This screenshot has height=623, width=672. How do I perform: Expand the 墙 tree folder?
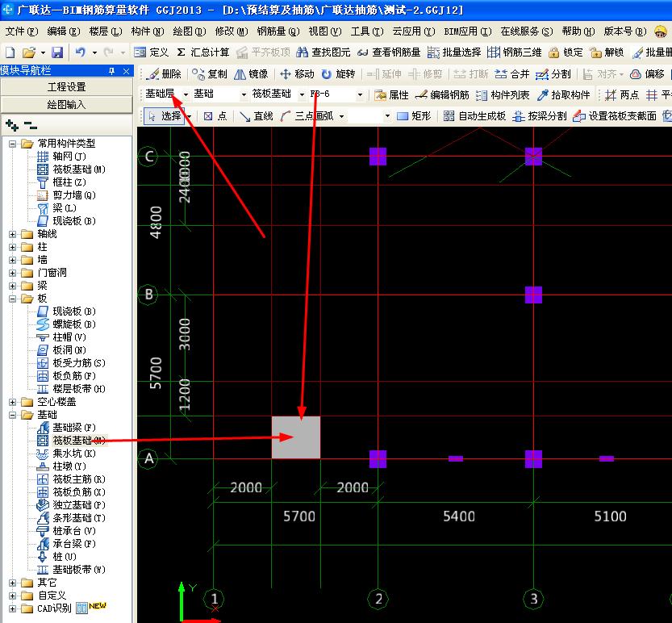(12, 260)
